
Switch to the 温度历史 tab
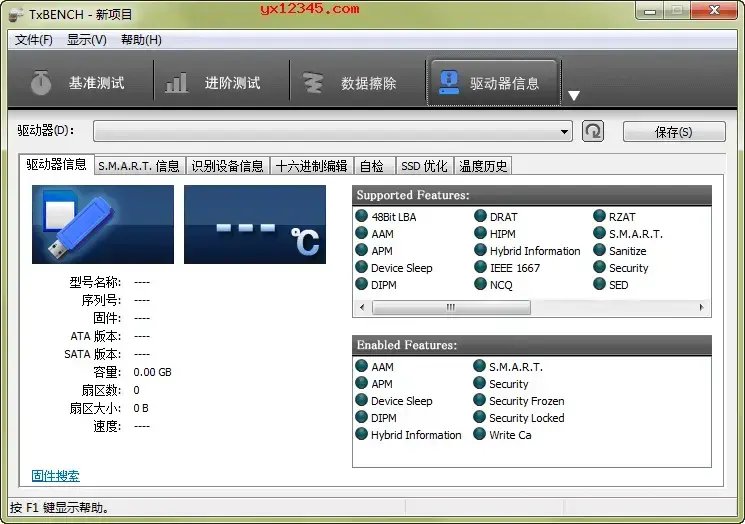(483, 166)
